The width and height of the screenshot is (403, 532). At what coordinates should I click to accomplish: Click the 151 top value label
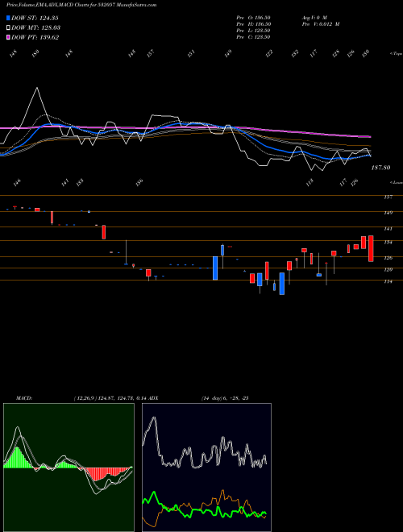(192, 53)
